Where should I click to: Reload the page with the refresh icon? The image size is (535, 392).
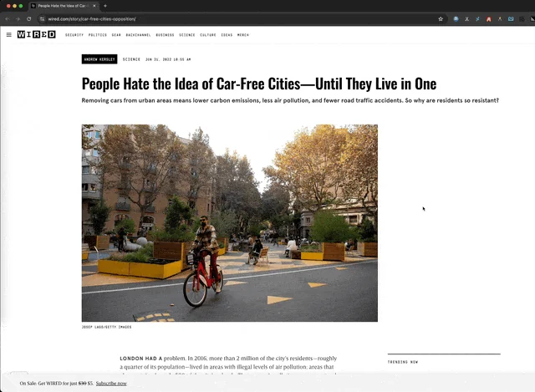coord(29,19)
